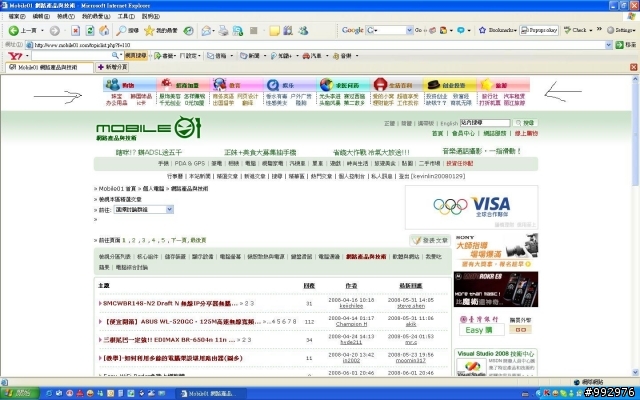This screenshot has width=640, height=400.
Task: Open the Google search box dropdown
Action: click(409, 30)
